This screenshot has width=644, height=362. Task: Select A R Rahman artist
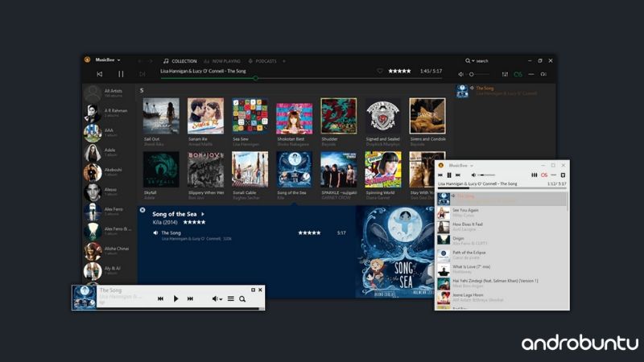pyautogui.click(x=109, y=113)
